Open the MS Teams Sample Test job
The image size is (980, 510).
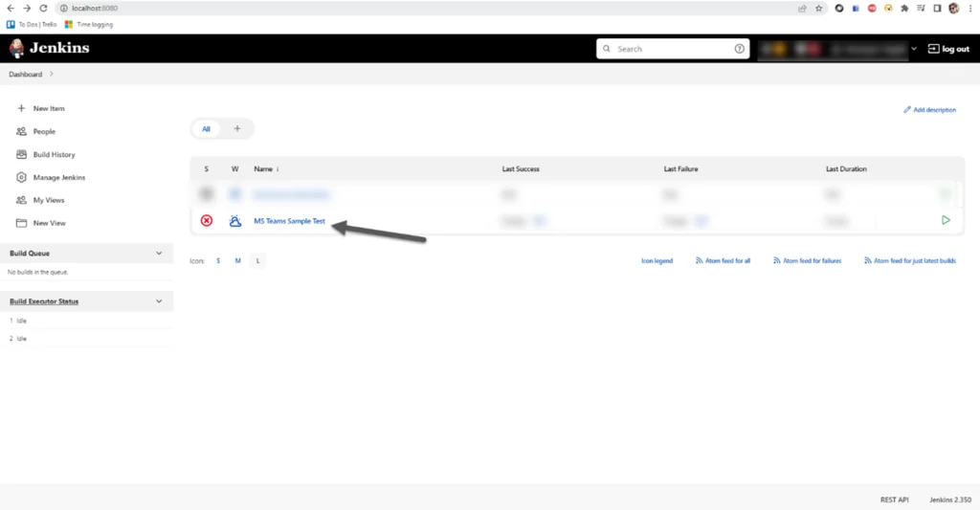pos(289,221)
